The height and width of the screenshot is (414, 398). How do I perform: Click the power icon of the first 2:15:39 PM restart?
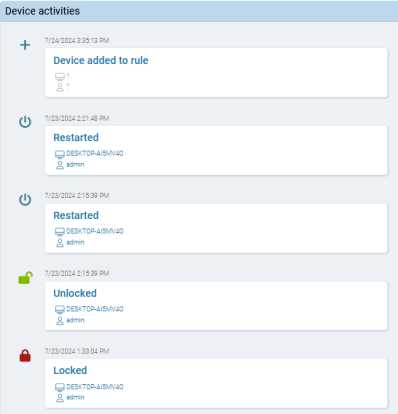25,200
